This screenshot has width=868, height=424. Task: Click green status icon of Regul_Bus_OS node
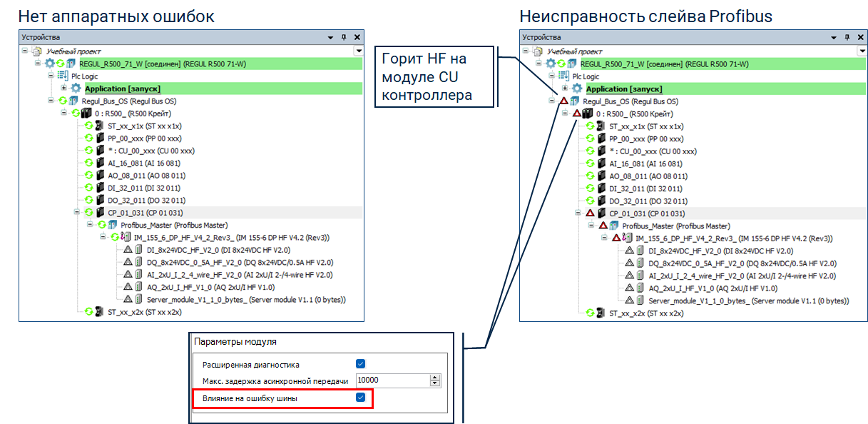point(63,101)
